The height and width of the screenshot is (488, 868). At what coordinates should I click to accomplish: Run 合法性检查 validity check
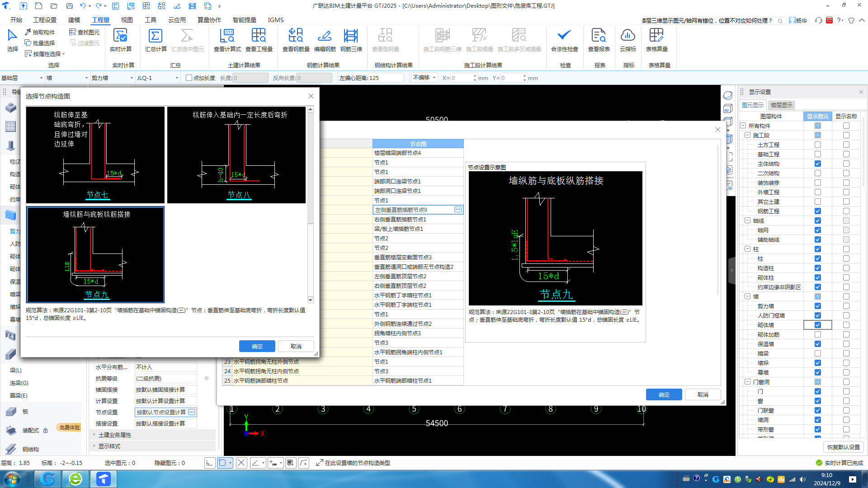coord(564,40)
